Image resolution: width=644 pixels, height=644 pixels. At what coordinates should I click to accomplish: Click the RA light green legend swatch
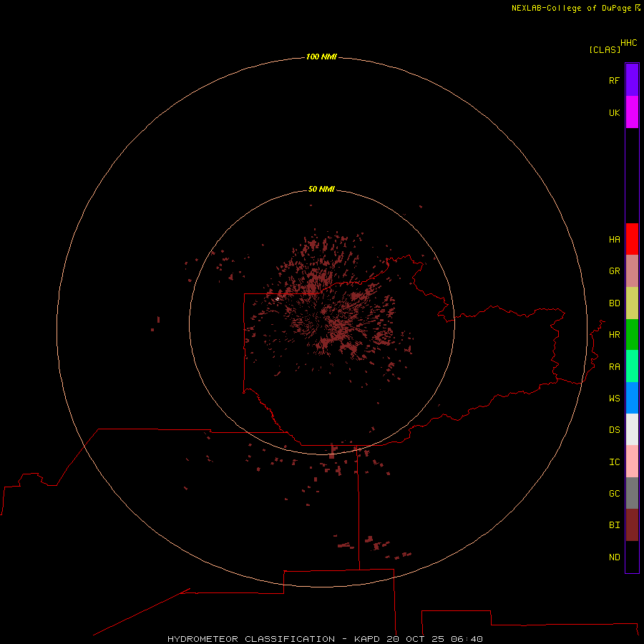pyautogui.click(x=632, y=366)
